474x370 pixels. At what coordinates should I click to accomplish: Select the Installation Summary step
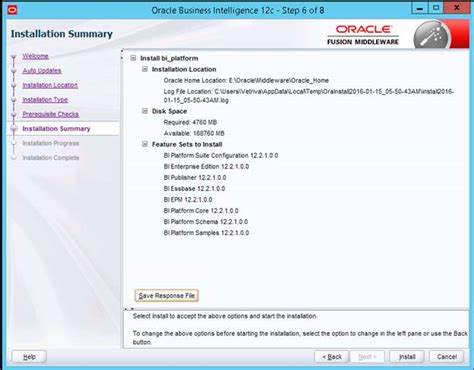click(x=56, y=129)
